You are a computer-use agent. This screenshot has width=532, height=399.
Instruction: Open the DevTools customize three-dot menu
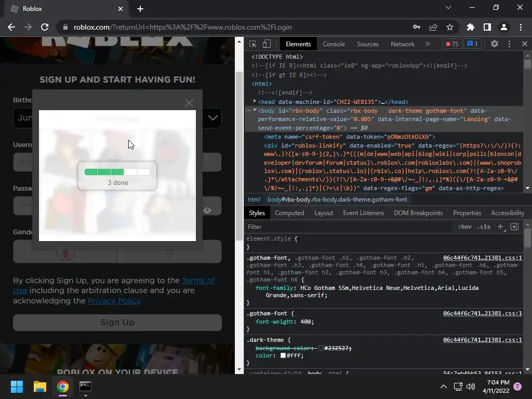point(509,44)
